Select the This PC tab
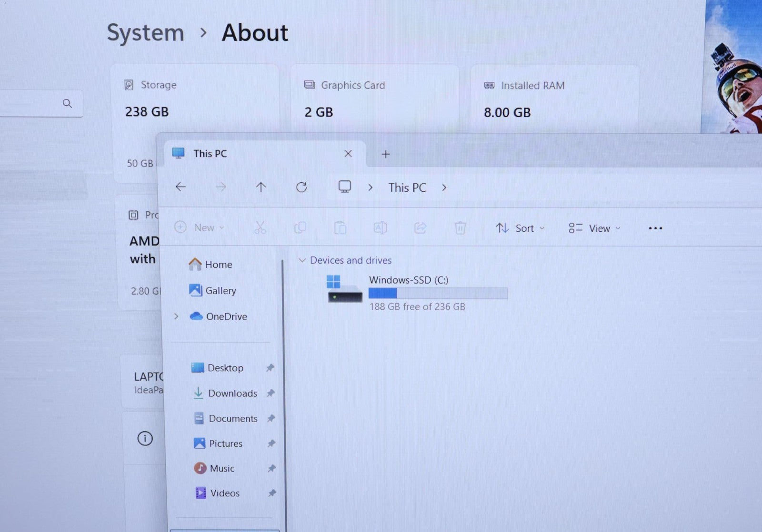 coord(210,154)
